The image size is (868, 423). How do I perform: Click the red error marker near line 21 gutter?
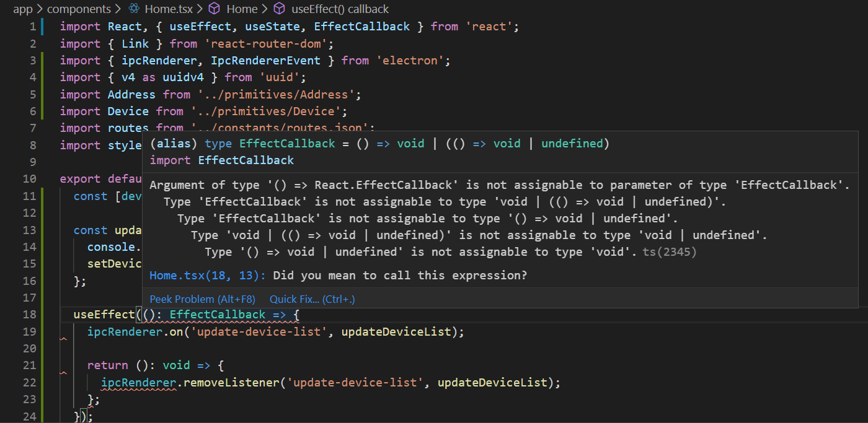[x=62, y=372]
